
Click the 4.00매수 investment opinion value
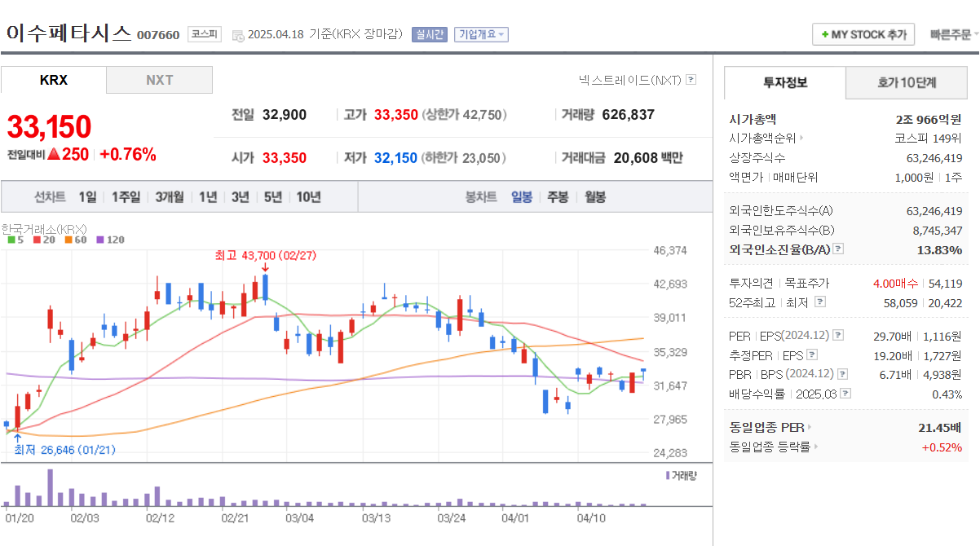896,284
